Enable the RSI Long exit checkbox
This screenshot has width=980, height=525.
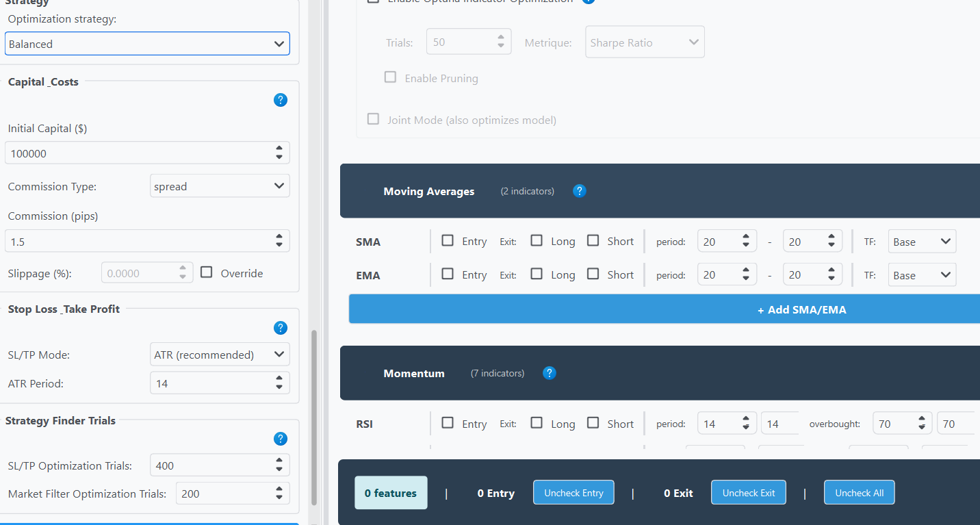coord(537,423)
